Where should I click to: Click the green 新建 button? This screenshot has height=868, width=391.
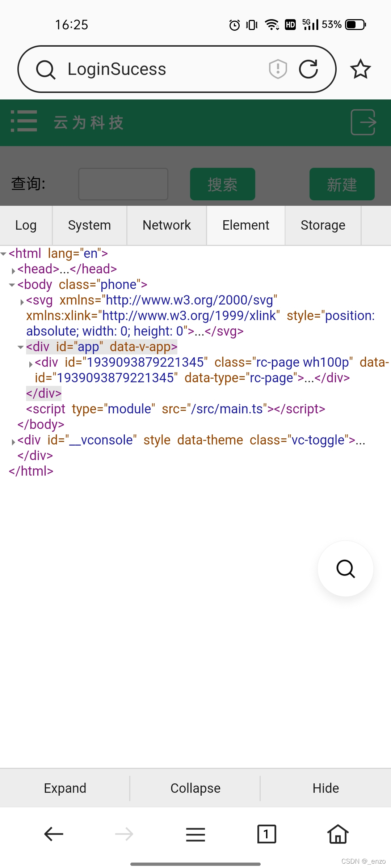(x=342, y=184)
